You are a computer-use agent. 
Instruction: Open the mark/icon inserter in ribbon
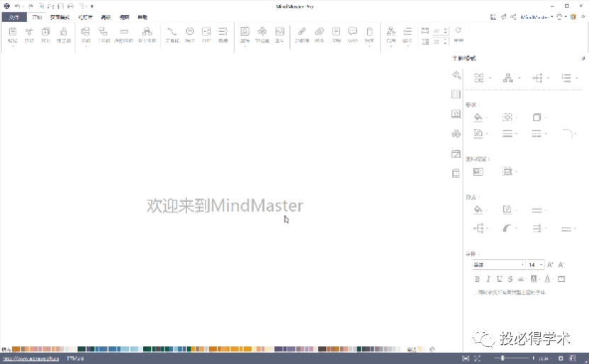245,32
